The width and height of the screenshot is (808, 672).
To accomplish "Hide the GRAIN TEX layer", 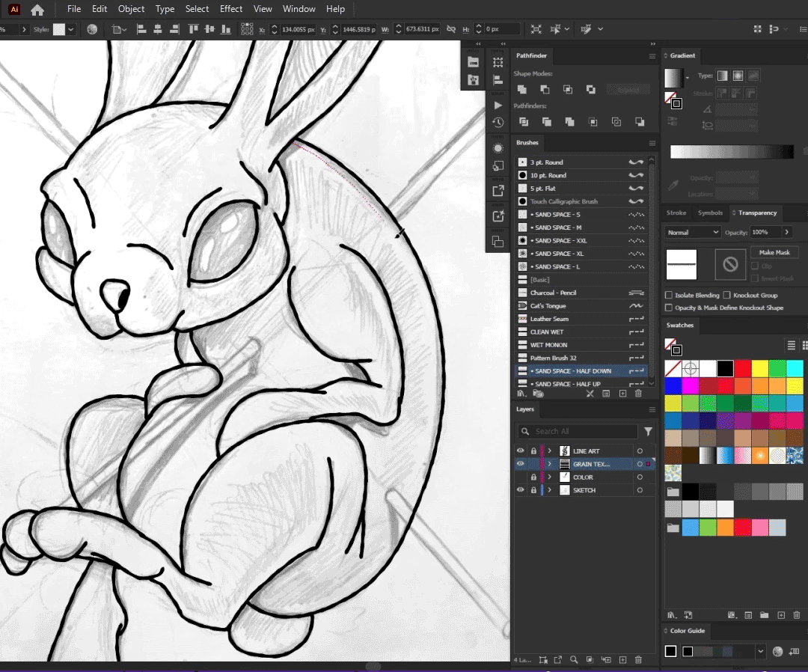I will point(521,464).
